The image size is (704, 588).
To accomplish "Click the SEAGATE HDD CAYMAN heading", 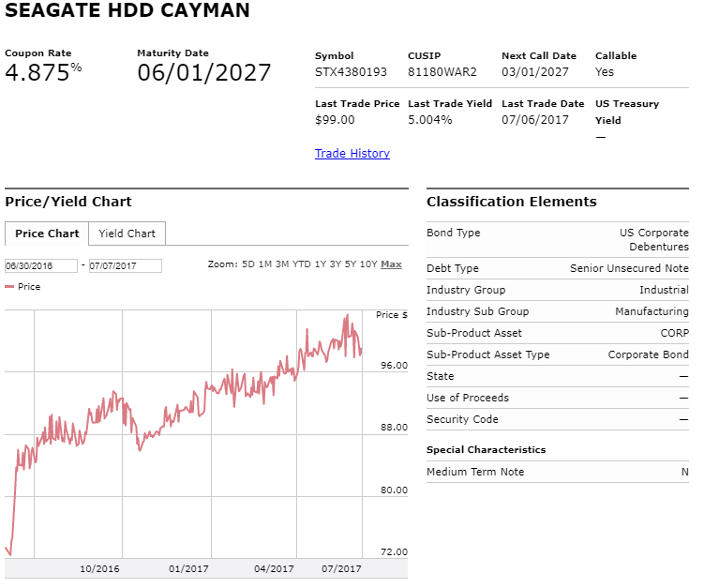I will pyautogui.click(x=129, y=10).
